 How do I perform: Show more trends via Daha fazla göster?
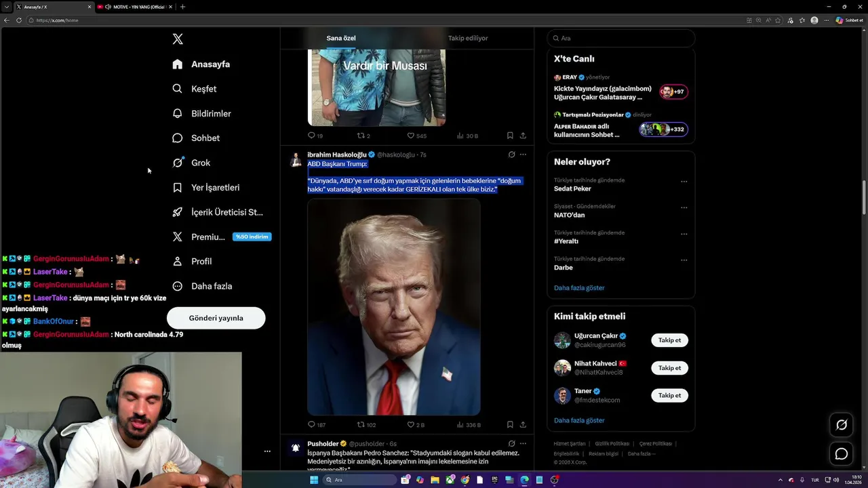579,288
